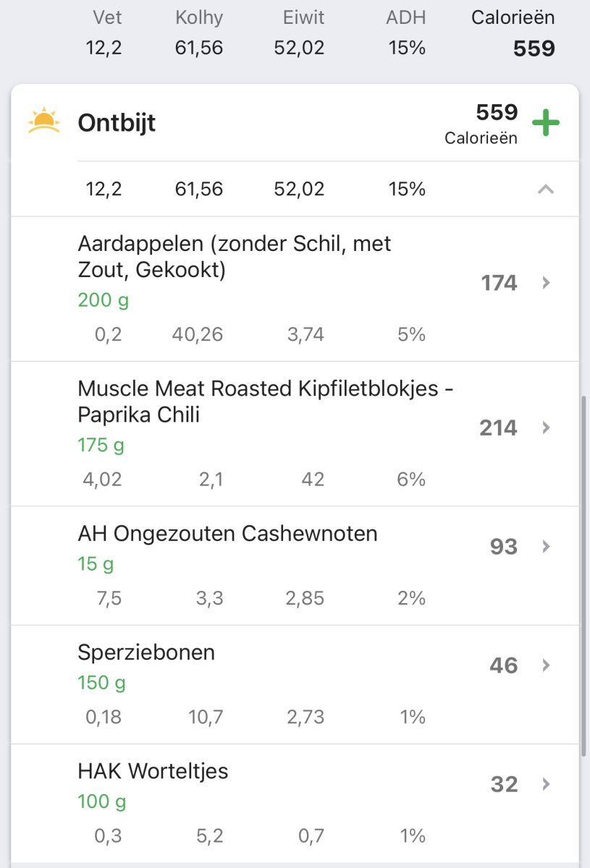Tap the 200 g portion for Aardappelen
This screenshot has height=868, width=590.
pyautogui.click(x=104, y=299)
